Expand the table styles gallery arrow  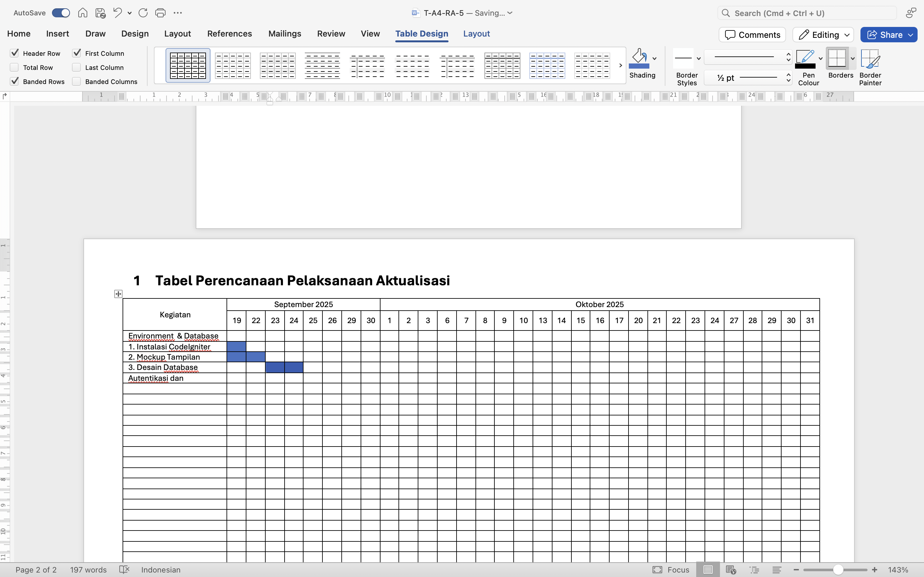coord(620,66)
